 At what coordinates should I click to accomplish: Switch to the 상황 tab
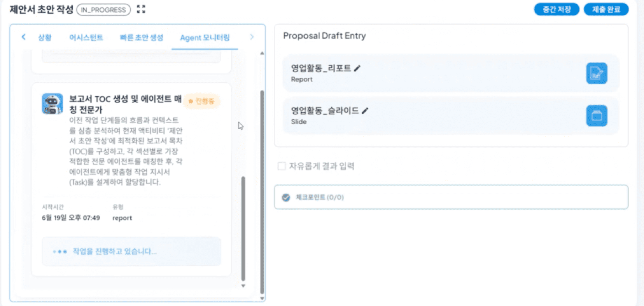[x=45, y=38]
